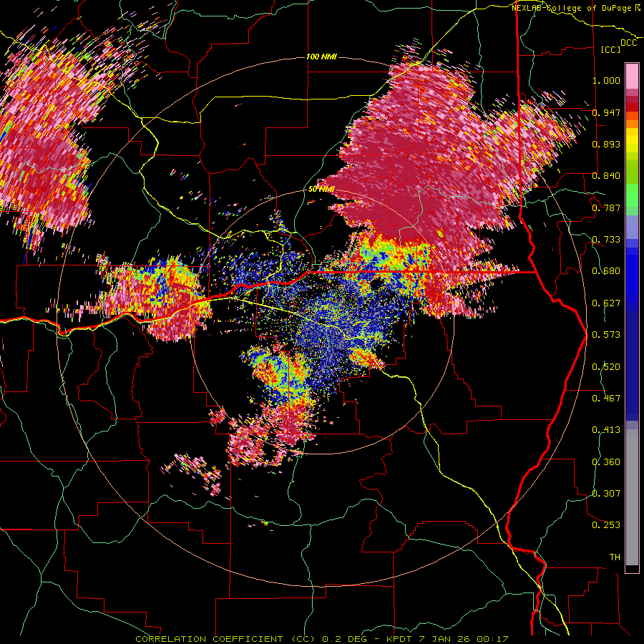Click the 100 NMI range ring label
The image size is (644, 644).
(x=321, y=57)
